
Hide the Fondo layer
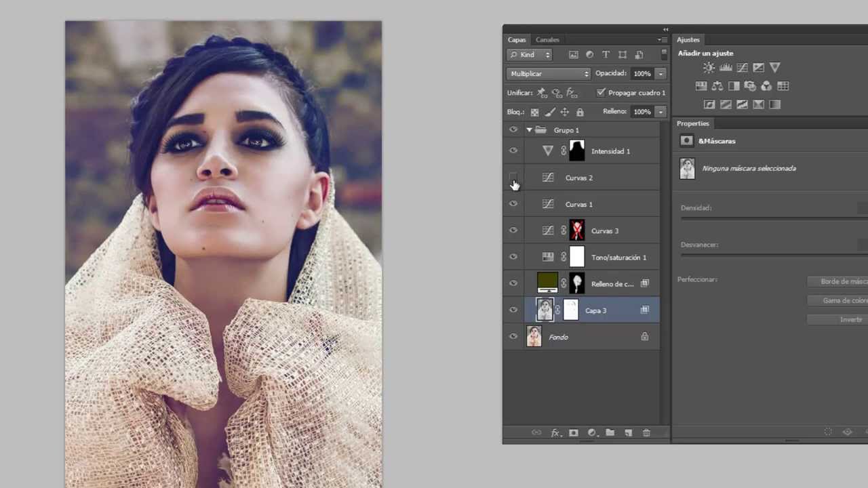click(x=513, y=336)
